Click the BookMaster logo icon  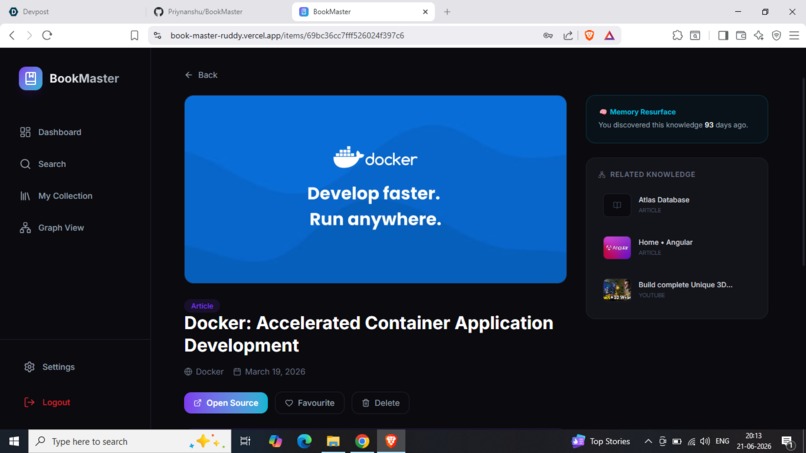click(x=30, y=78)
